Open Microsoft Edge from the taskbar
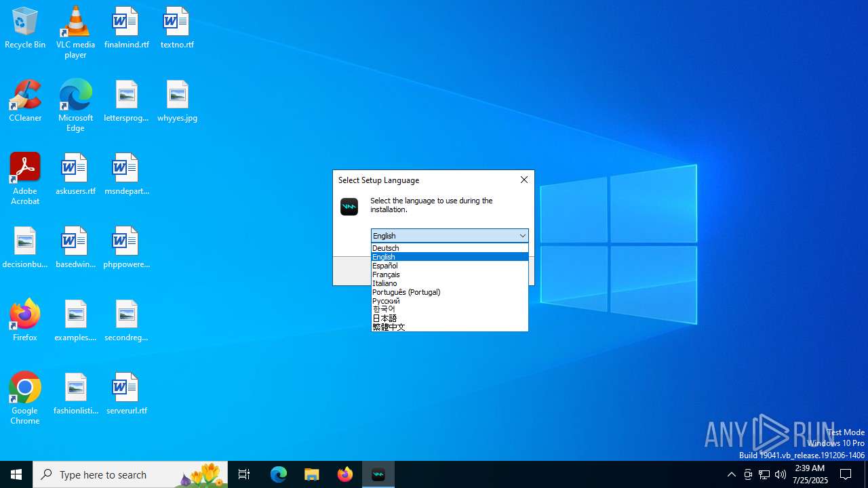This screenshot has height=488, width=868. click(x=279, y=474)
